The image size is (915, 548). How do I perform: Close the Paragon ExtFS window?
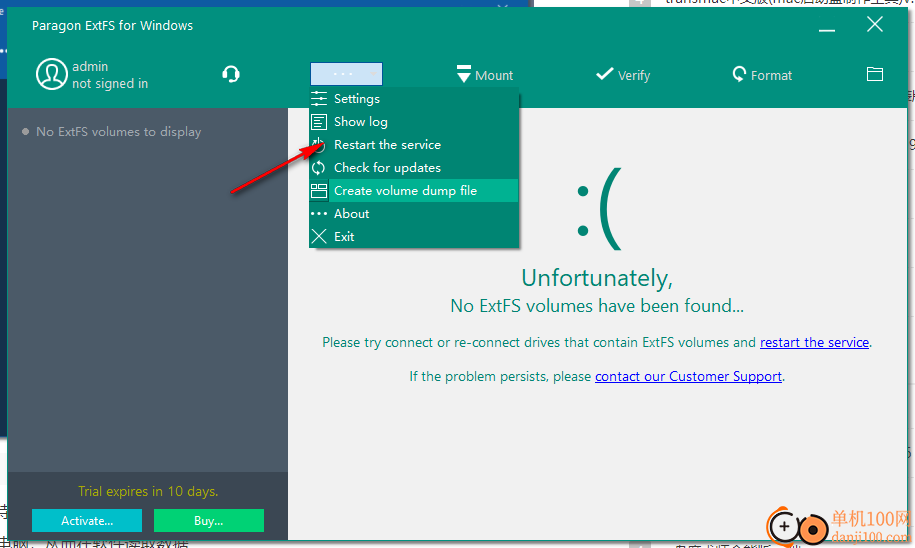pos(874,25)
